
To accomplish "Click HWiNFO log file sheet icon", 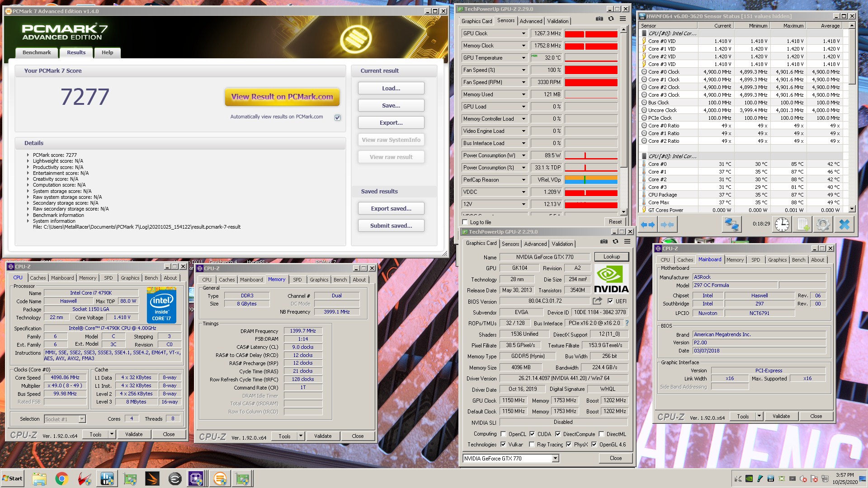I will (803, 224).
